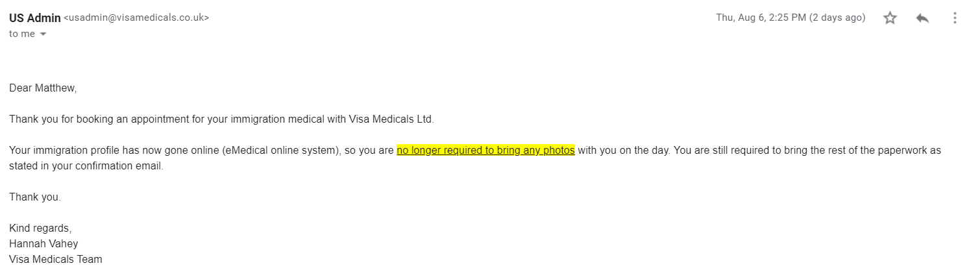Click the "eMedical online system" phrase

tap(281, 151)
